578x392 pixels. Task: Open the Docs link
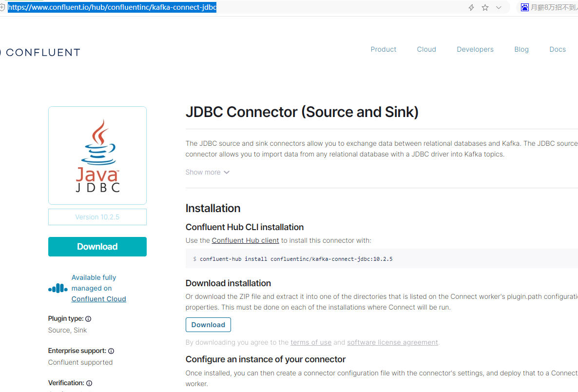(x=558, y=49)
